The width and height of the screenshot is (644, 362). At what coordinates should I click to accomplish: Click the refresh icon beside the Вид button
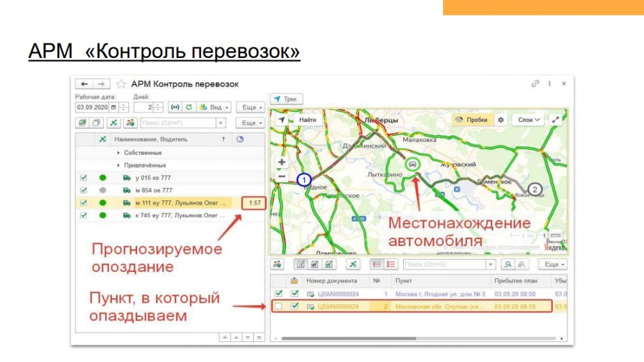click(189, 107)
